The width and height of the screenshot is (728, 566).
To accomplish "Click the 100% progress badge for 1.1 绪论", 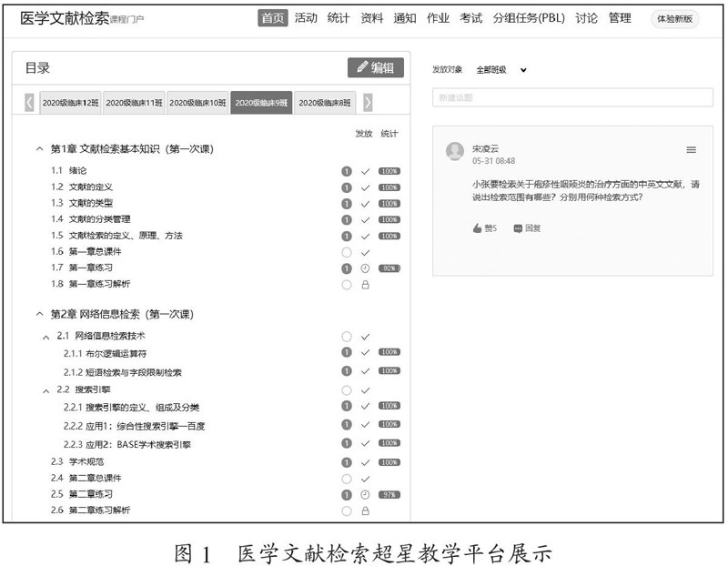I will (389, 171).
